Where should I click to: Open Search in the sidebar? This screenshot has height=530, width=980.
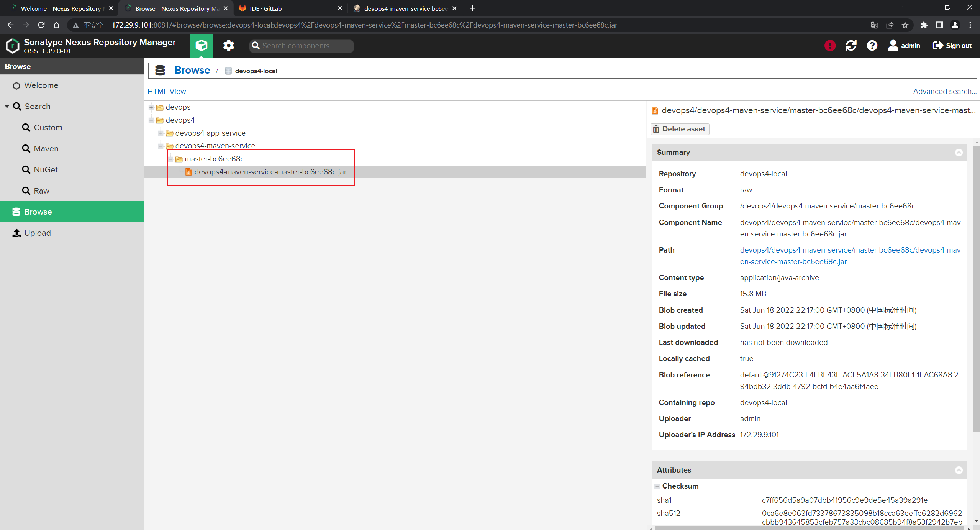tap(38, 107)
